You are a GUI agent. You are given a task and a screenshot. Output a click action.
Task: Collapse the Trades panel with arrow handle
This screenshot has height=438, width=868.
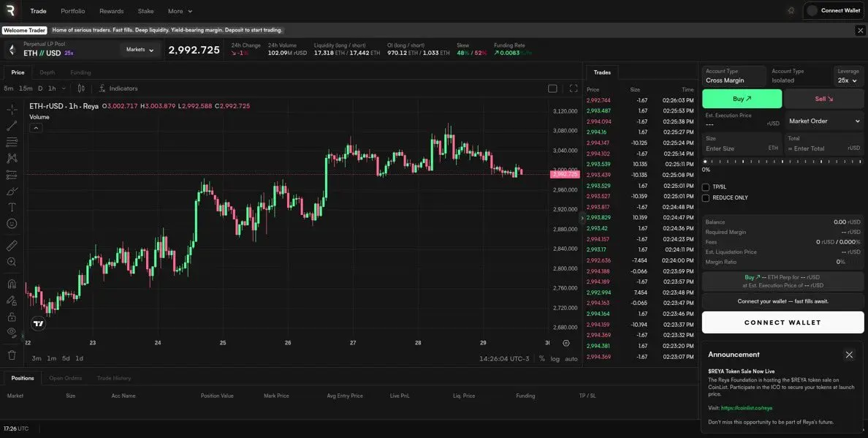point(582,218)
